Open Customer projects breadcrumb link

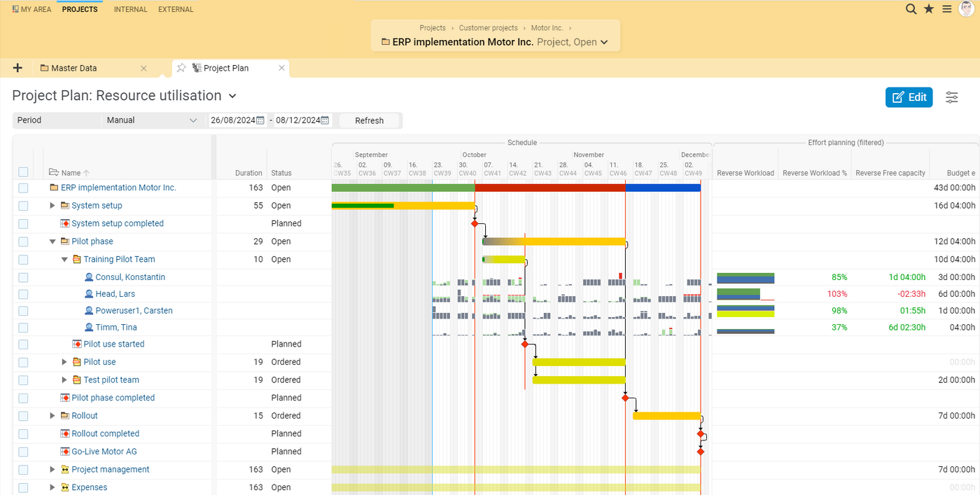point(489,28)
